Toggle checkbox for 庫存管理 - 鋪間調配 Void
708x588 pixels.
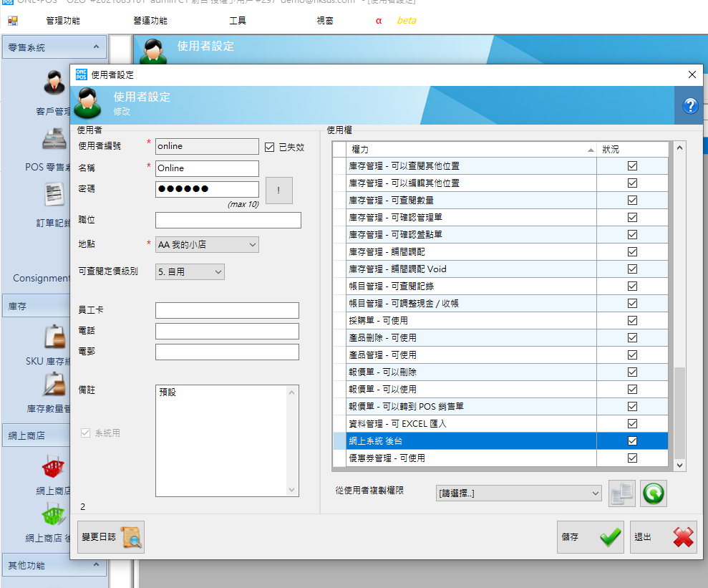click(x=632, y=269)
